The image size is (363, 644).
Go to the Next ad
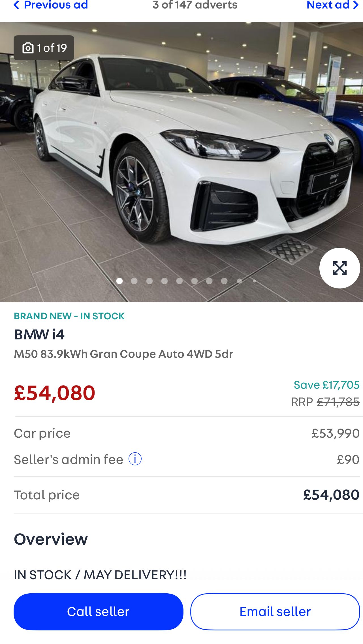point(332,5)
